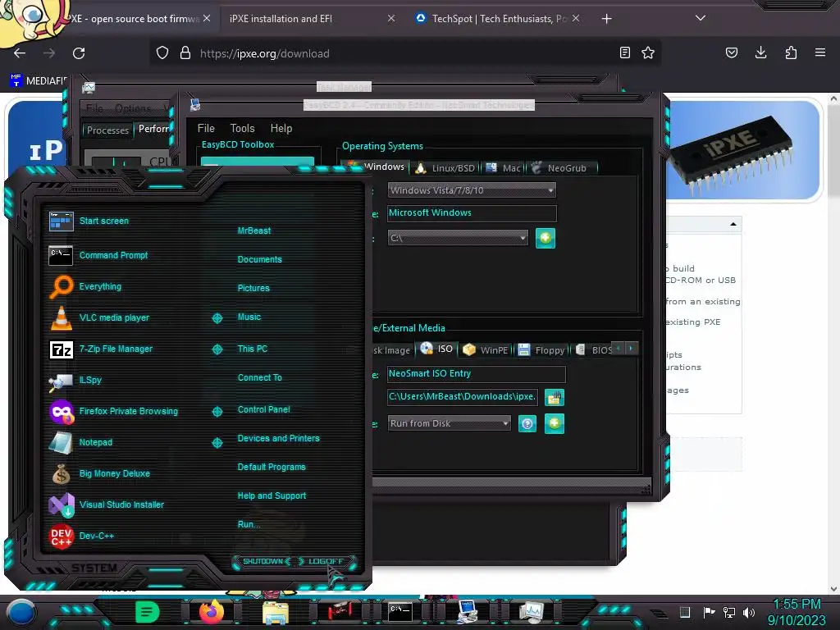840x630 pixels.
Task: Select the ISO tab in EasyBCD
Action: 437,349
